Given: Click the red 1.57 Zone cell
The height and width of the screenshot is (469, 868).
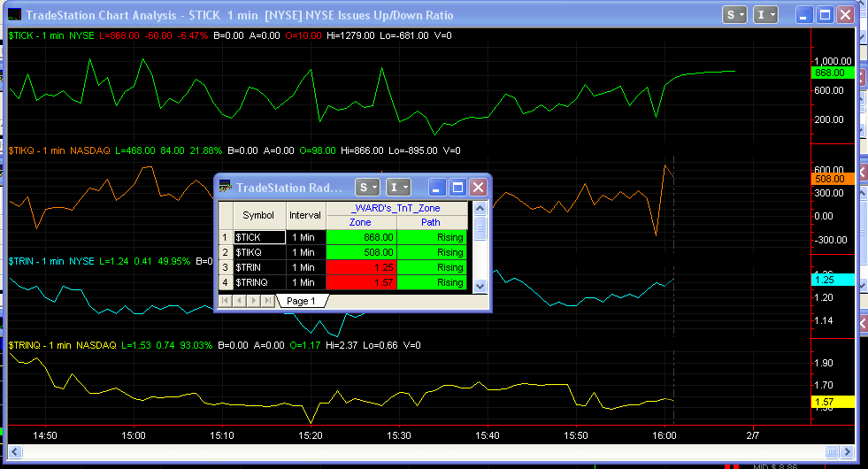Looking at the screenshot, I should click(x=362, y=282).
